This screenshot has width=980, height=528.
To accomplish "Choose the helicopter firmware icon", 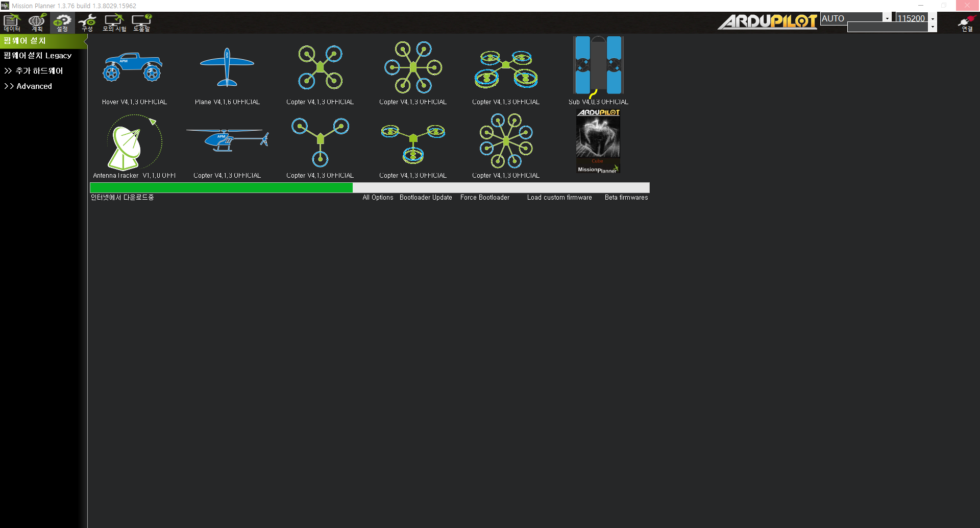I will tap(227, 140).
